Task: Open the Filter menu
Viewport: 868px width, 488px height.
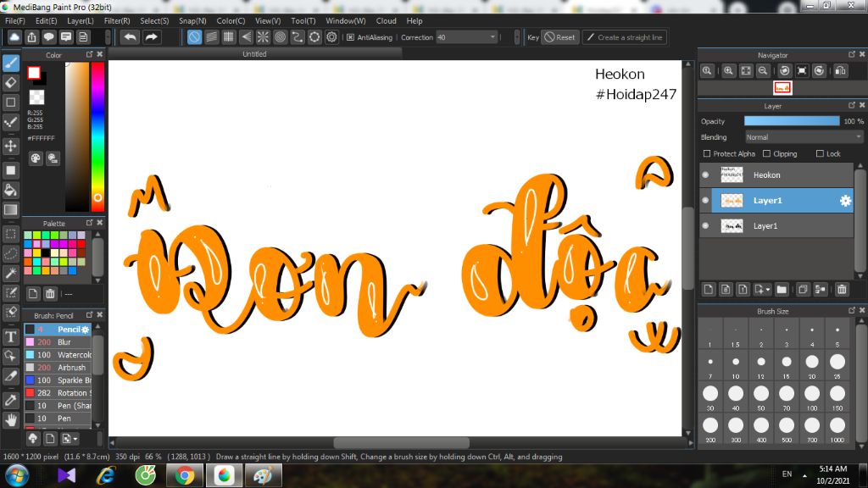Action: (117, 20)
